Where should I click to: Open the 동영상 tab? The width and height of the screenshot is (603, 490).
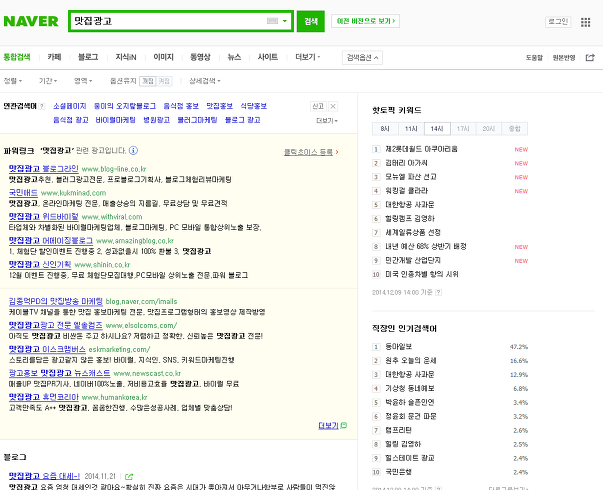(x=200, y=57)
